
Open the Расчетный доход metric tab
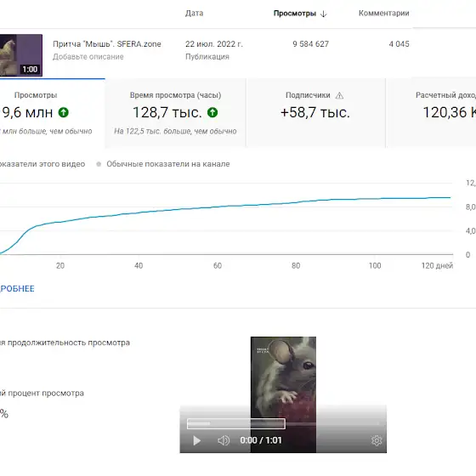pyautogui.click(x=432, y=113)
